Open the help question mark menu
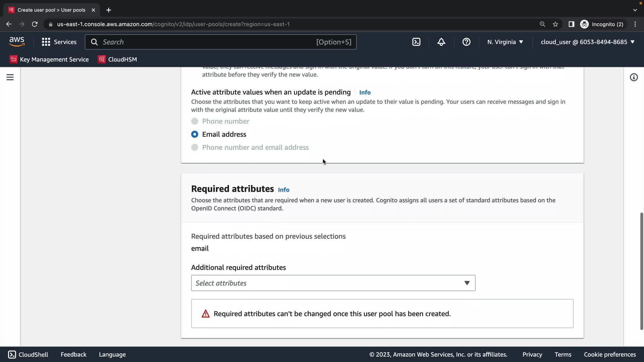644x362 pixels. (466, 42)
